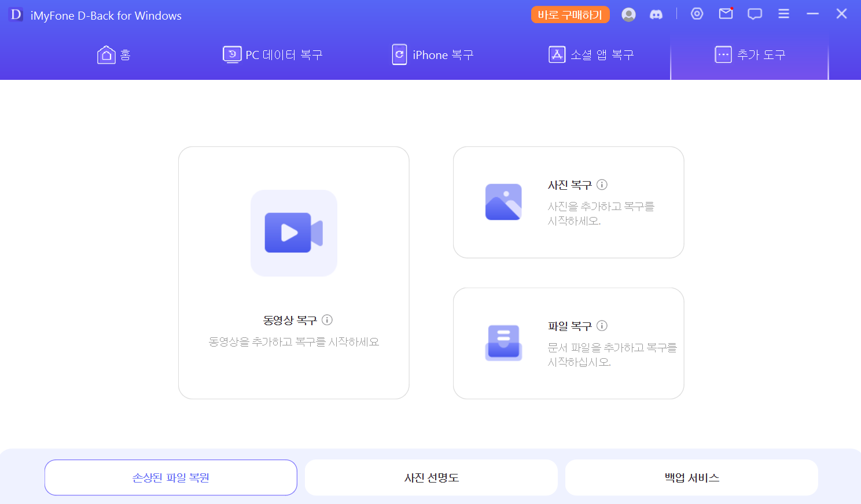Open the feedback chat bubble icon
The width and height of the screenshot is (861, 504).
click(755, 14)
